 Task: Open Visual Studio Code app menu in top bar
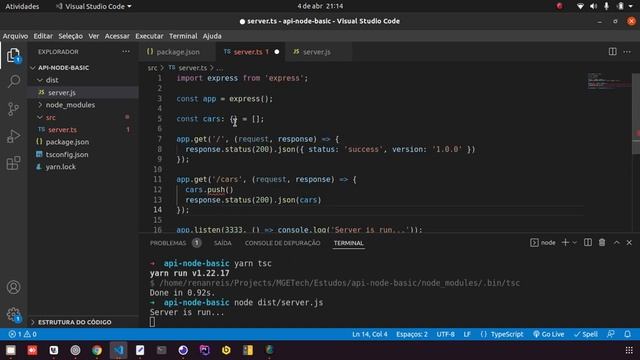pyautogui.click(x=93, y=6)
